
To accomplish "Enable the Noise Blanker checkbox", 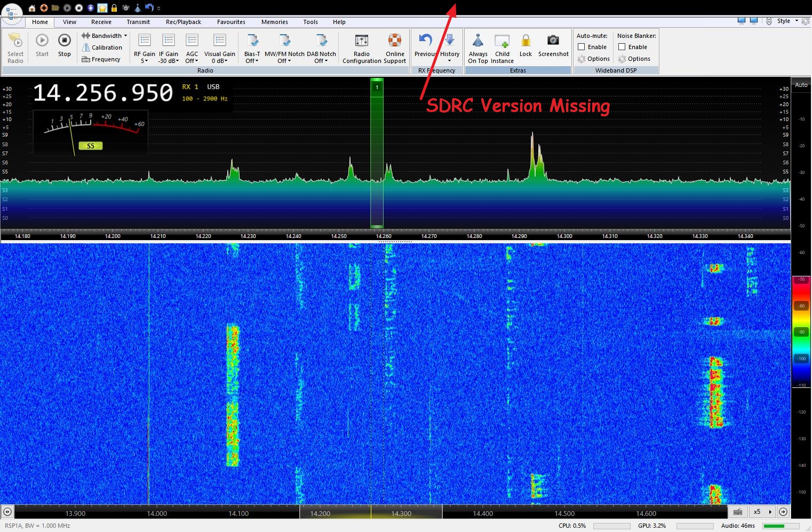I will (x=622, y=47).
